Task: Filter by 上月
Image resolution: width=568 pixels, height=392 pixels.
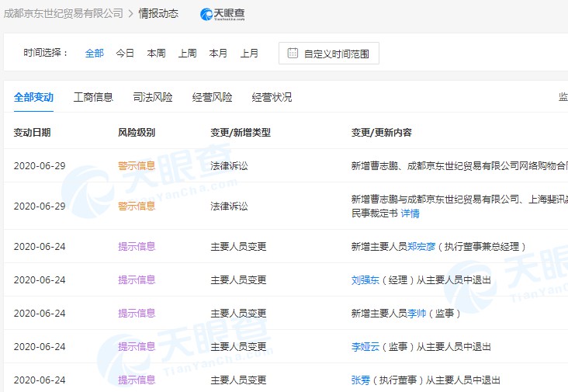Action: pos(249,54)
